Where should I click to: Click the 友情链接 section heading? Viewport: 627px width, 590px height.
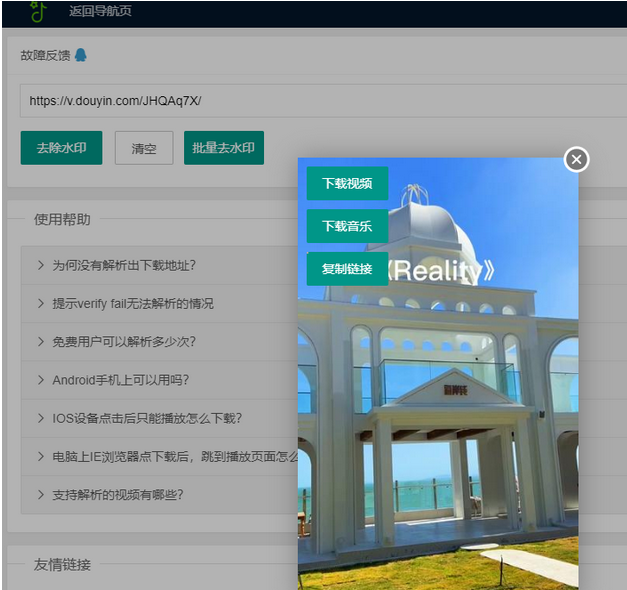[62, 564]
